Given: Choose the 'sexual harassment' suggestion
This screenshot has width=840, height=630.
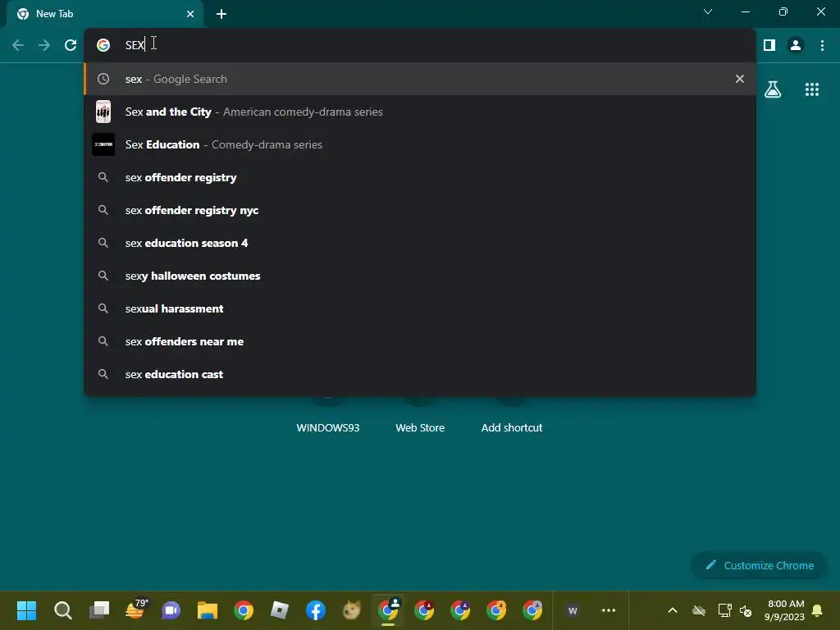Looking at the screenshot, I should (x=420, y=308).
